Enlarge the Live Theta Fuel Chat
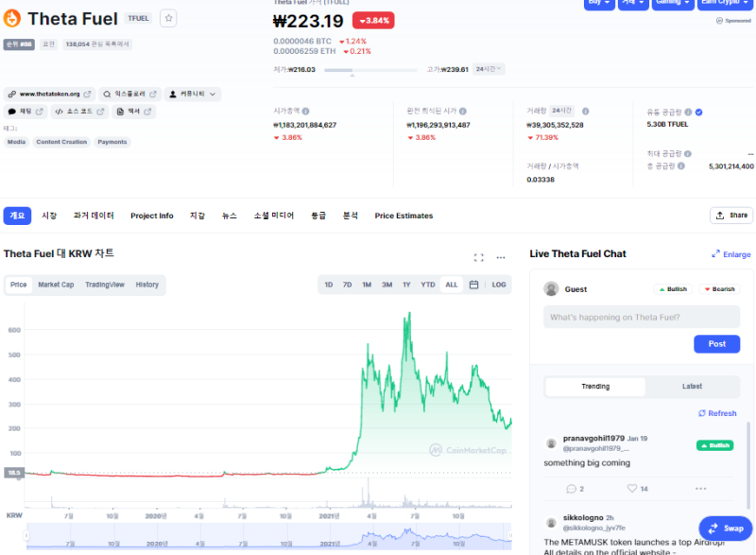This screenshot has width=756, height=555. (731, 254)
